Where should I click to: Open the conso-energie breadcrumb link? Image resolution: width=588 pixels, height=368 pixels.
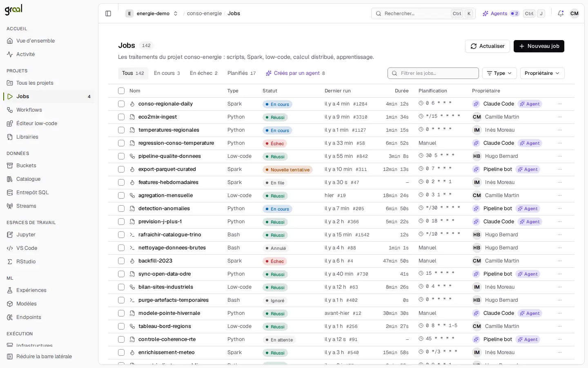(204, 13)
